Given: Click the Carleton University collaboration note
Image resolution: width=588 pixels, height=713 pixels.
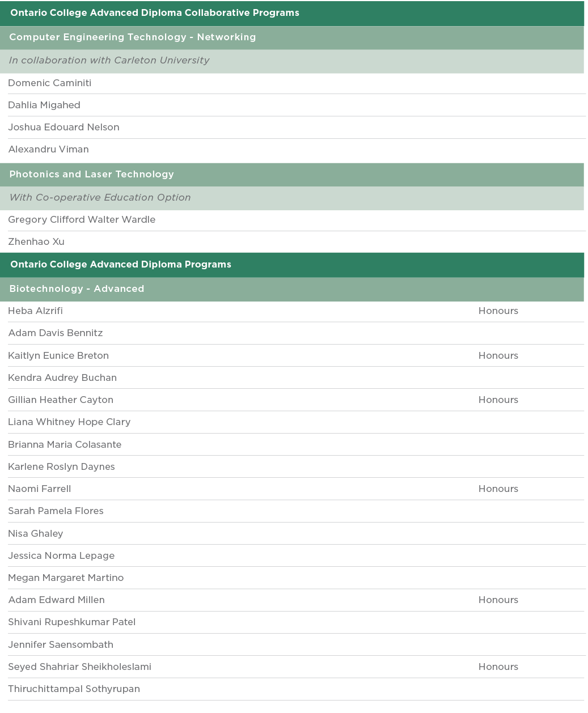Looking at the screenshot, I should tap(109, 61).
